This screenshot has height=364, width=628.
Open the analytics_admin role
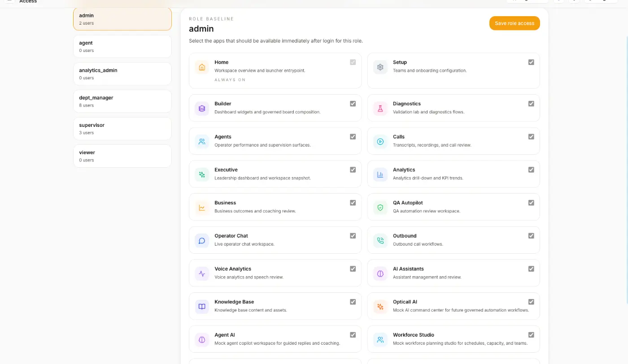tap(122, 74)
